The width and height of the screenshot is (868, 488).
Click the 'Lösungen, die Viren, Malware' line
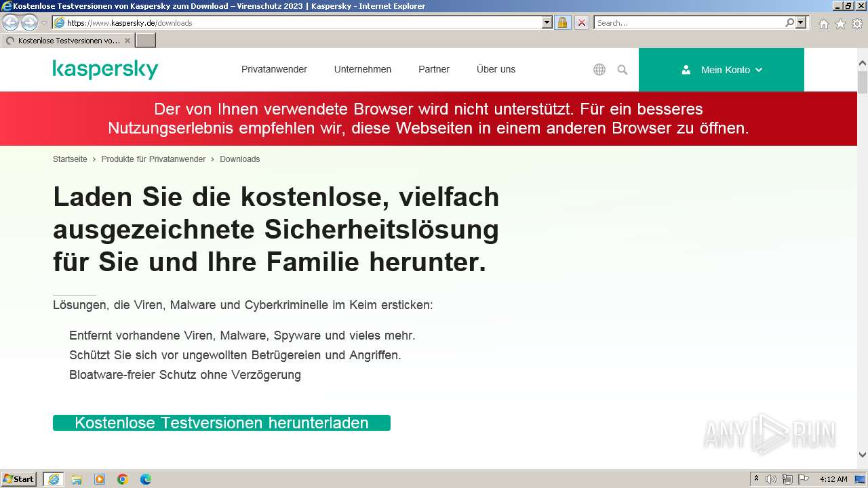tap(243, 305)
